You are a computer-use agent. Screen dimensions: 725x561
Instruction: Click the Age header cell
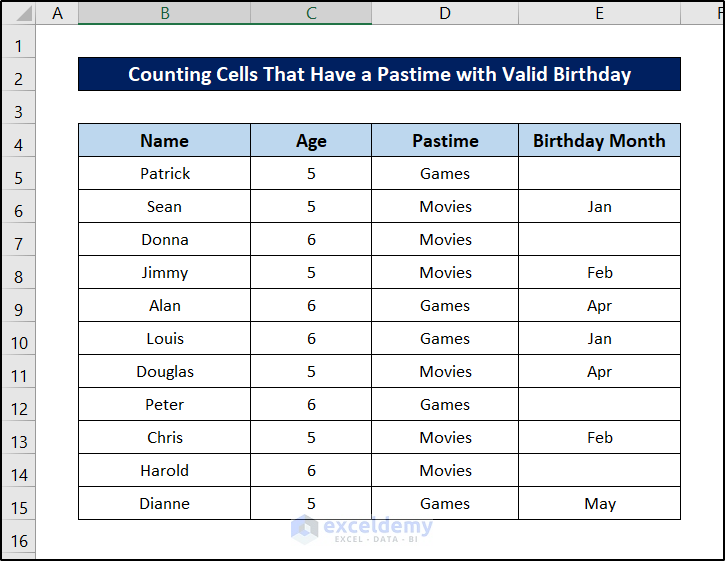point(311,141)
